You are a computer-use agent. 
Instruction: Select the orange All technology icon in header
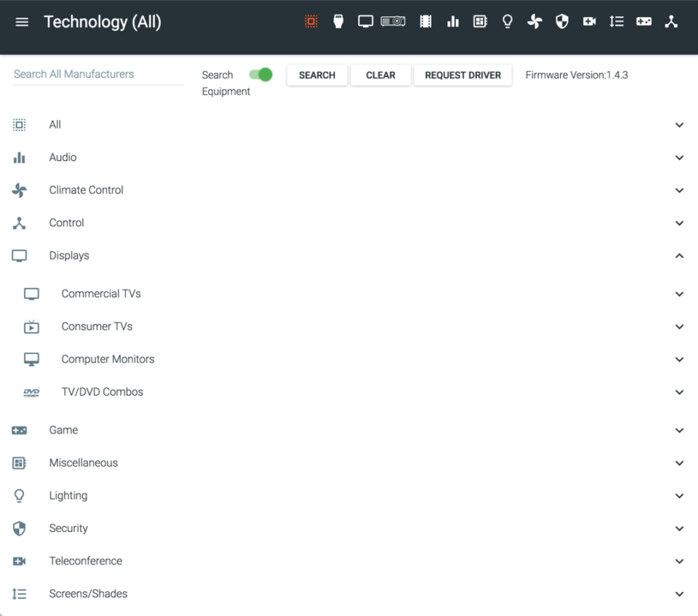pos(311,22)
